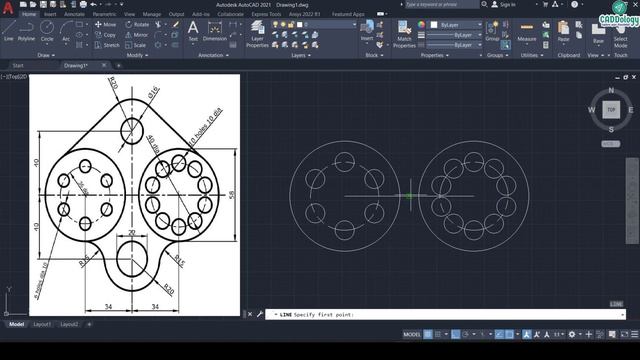The height and width of the screenshot is (360, 640).
Task: Click the white layer color swatch
Action: click(300, 24)
